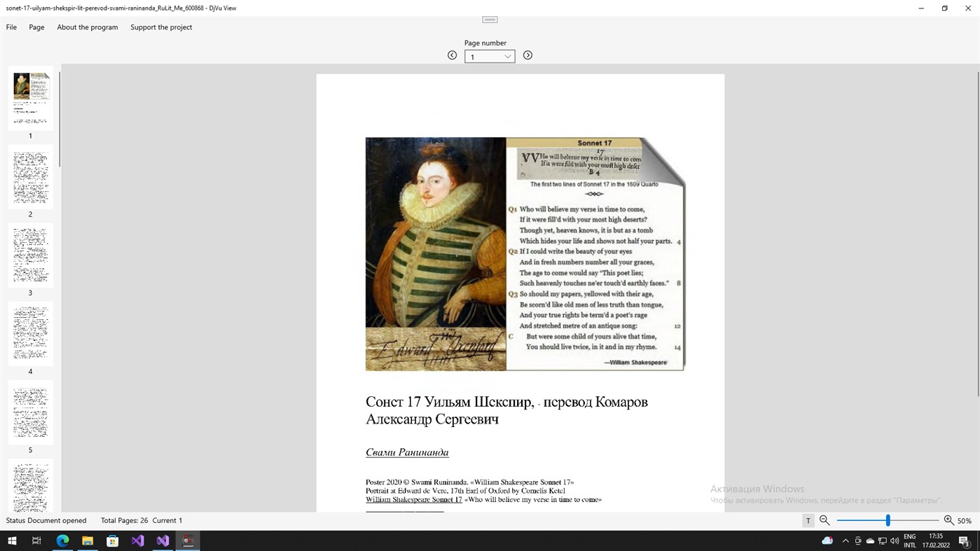Select page 6 thumbnail
This screenshot has width=980, height=551.
(30, 485)
